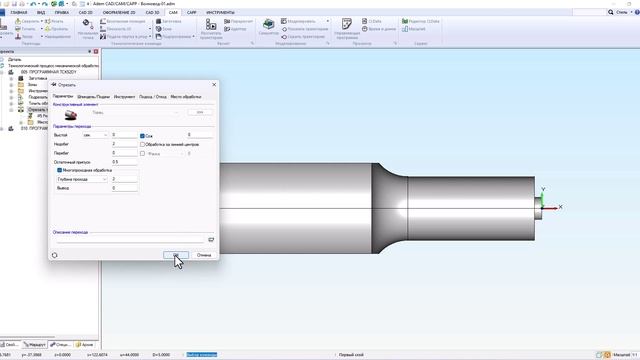Open the Стиль dropdown arrow

click(x=631, y=12)
